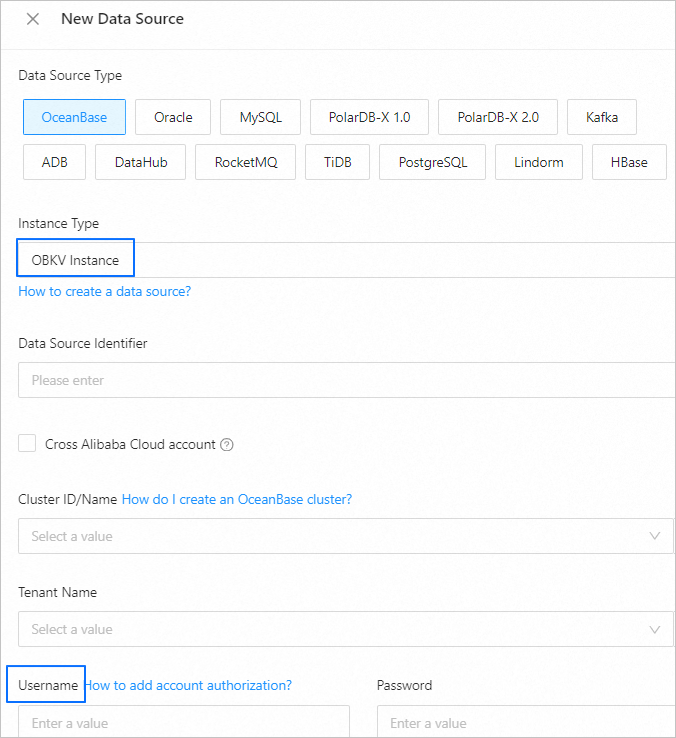The height and width of the screenshot is (738, 676).
Task: Enable Cross Alibaba Cloud account checkbox
Action: 27,443
